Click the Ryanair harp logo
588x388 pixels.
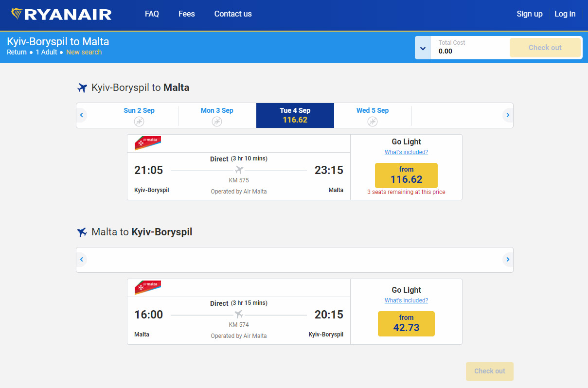17,14
